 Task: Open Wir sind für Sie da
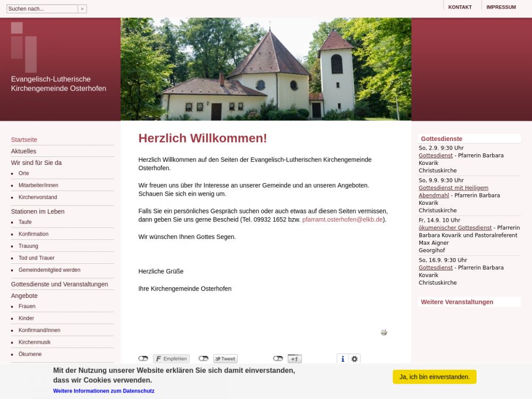(x=36, y=163)
